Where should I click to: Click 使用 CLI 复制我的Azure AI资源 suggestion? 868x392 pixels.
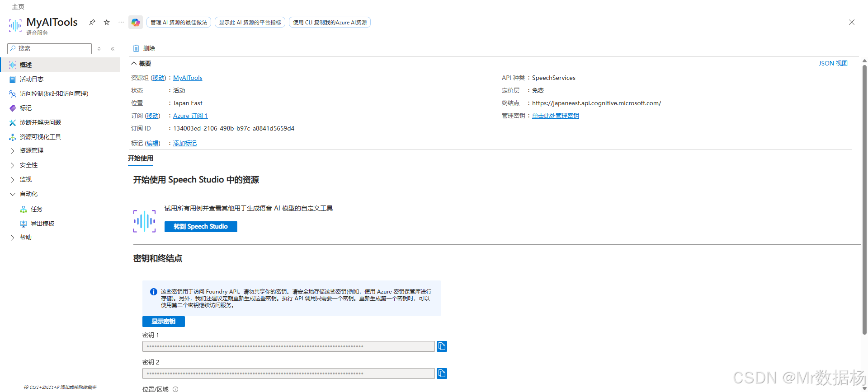click(x=330, y=22)
